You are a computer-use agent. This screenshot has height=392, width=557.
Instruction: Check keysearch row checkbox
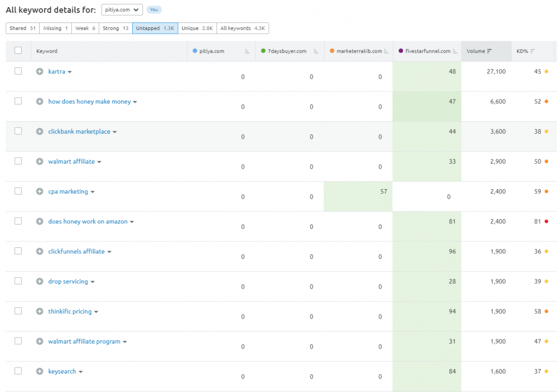(18, 371)
